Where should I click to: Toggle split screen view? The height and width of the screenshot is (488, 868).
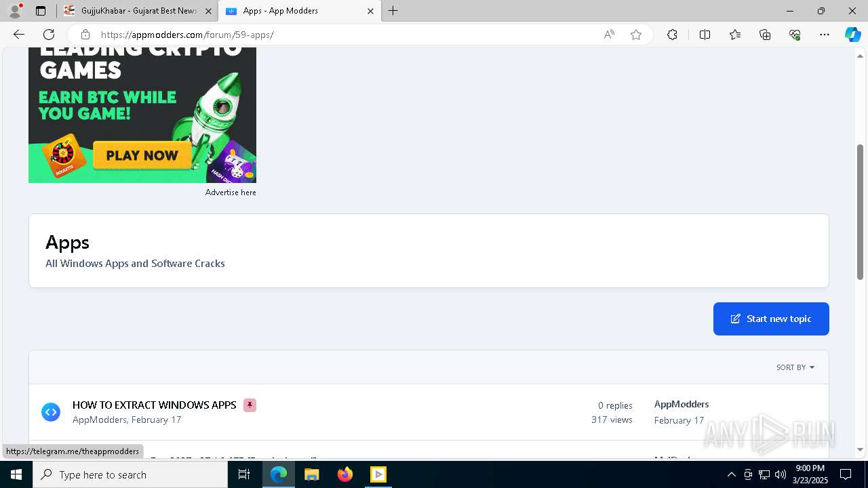click(705, 35)
